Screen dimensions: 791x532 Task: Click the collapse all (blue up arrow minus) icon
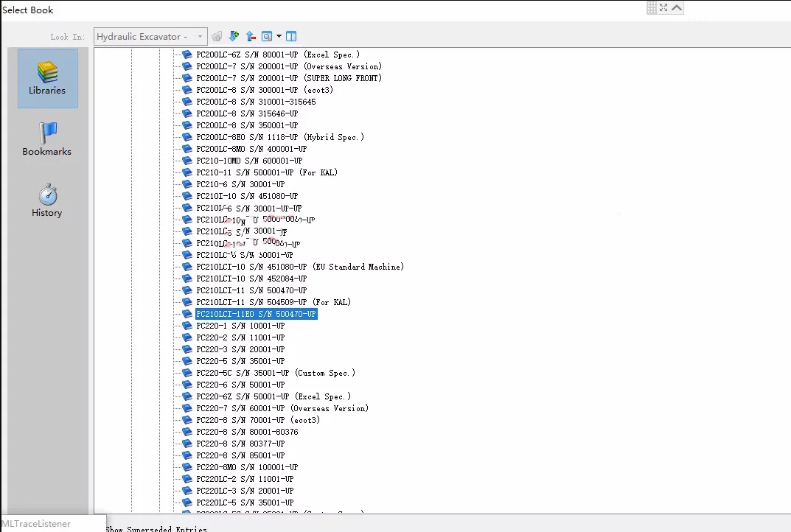point(251,36)
